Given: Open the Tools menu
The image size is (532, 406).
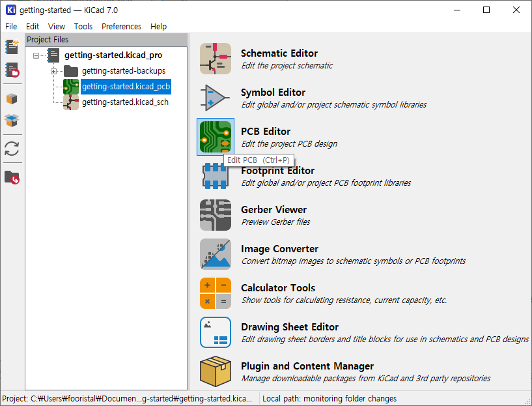Looking at the screenshot, I should 83,27.
